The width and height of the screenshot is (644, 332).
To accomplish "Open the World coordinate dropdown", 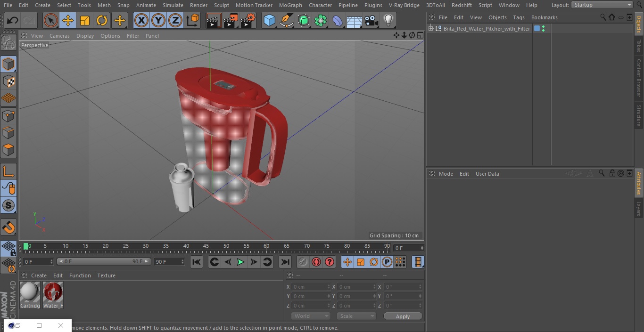I will click(x=310, y=316).
